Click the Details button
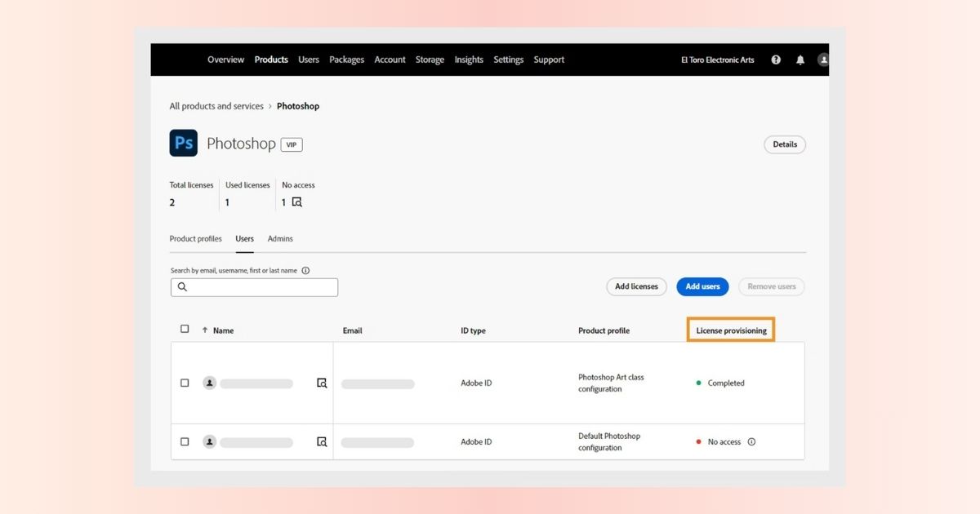This screenshot has width=980, height=514. coord(785,144)
